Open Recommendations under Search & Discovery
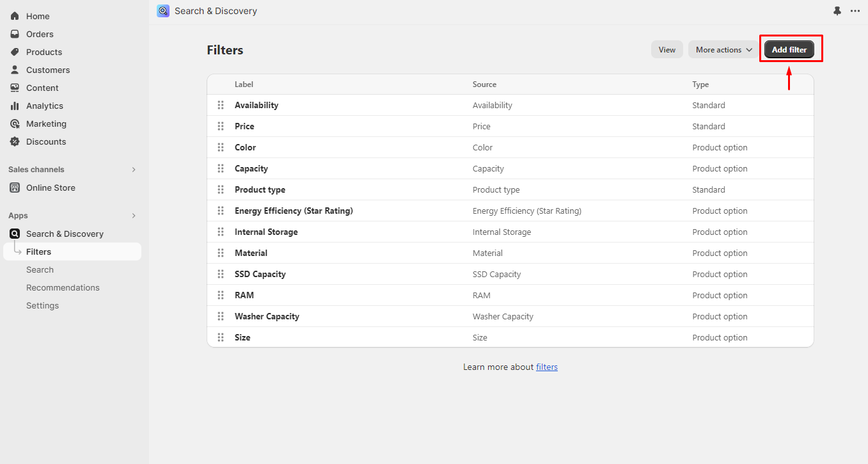This screenshot has width=868, height=464. tap(63, 287)
